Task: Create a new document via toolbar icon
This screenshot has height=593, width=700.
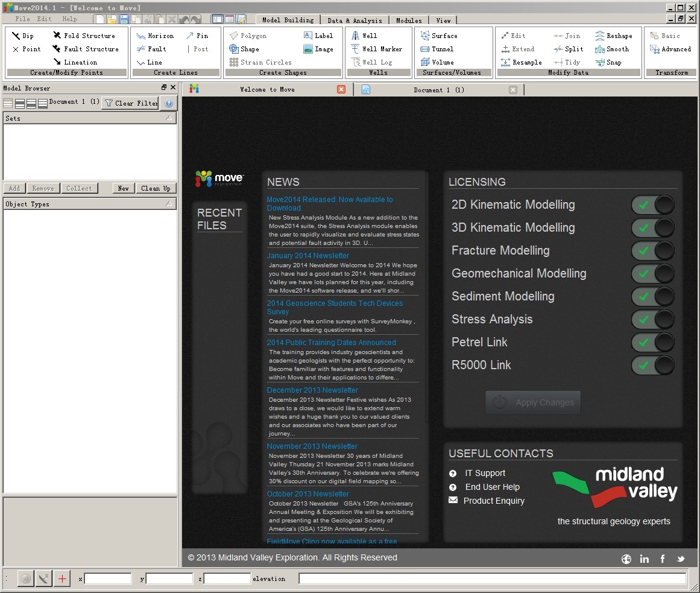Action: click(100, 19)
